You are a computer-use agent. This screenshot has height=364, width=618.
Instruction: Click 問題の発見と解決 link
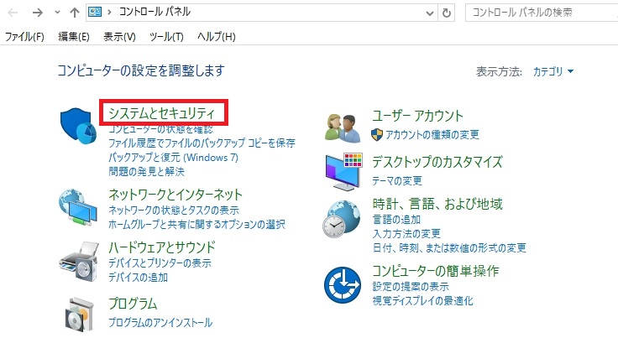tap(147, 172)
